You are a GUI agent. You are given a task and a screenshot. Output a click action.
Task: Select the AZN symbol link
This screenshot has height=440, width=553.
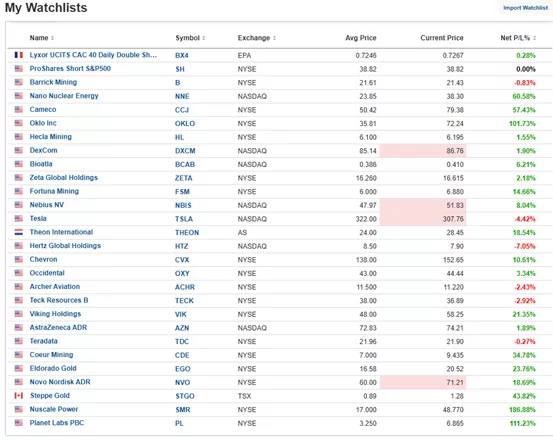click(182, 328)
